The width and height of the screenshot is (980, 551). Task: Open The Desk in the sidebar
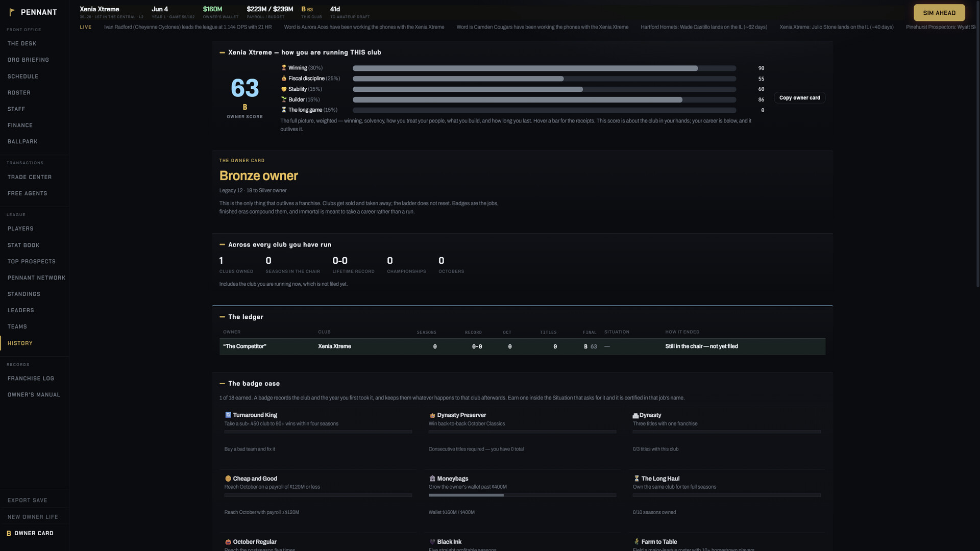click(34, 44)
